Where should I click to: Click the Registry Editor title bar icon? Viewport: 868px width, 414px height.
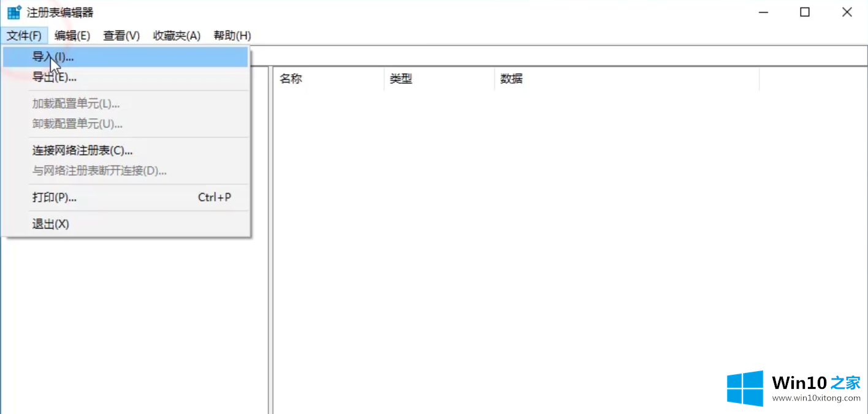tap(13, 12)
